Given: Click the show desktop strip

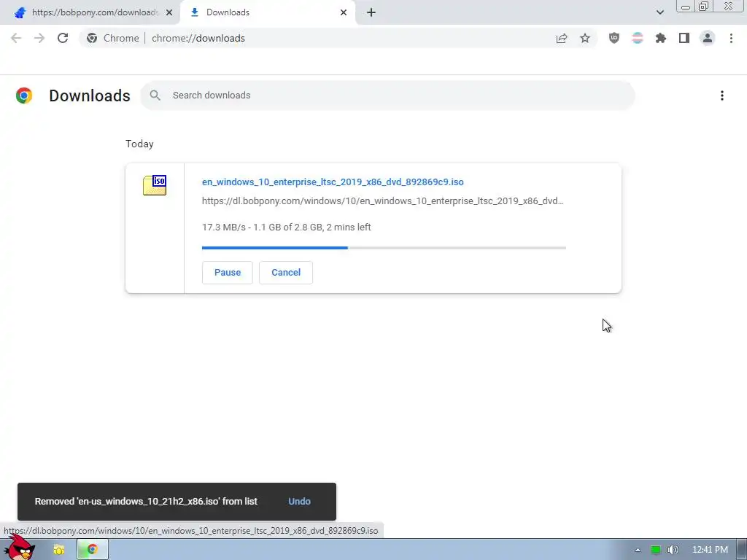Looking at the screenshot, I should pyautogui.click(x=742, y=550).
